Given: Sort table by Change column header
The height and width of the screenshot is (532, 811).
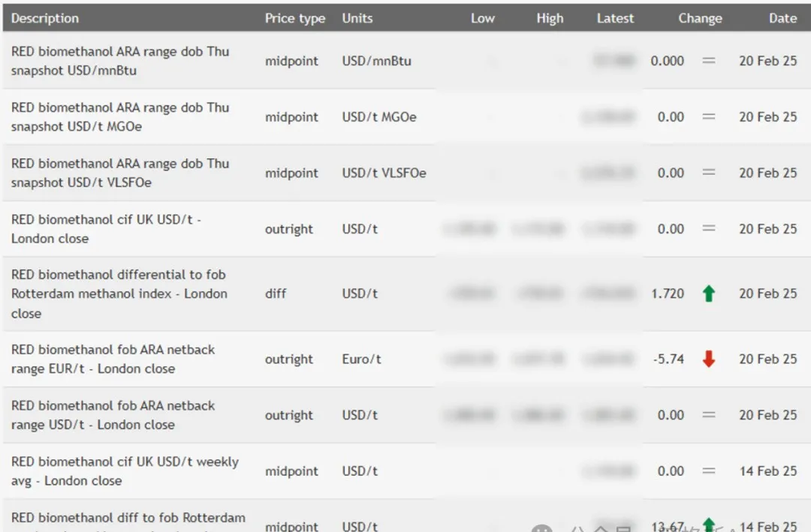Looking at the screenshot, I should pyautogui.click(x=700, y=18).
